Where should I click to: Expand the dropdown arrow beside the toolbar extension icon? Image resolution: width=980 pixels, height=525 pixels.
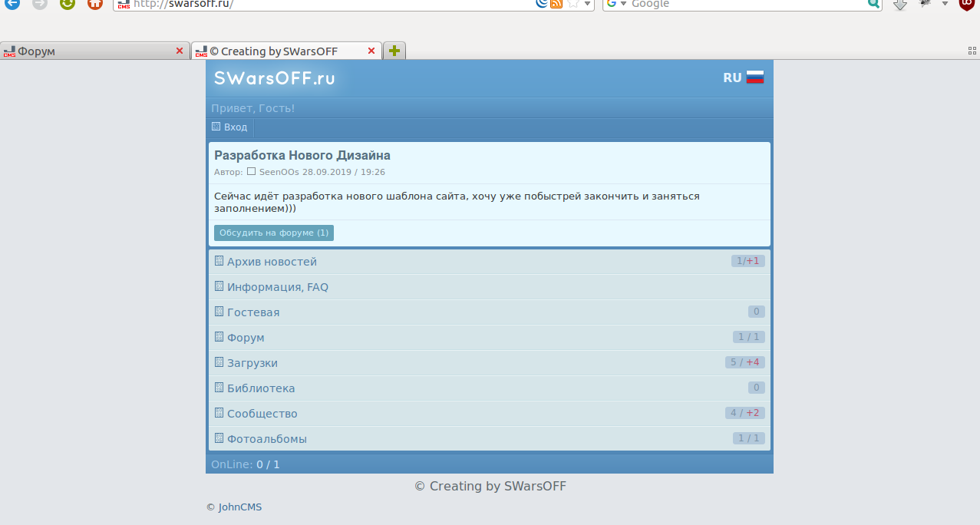[945, 4]
